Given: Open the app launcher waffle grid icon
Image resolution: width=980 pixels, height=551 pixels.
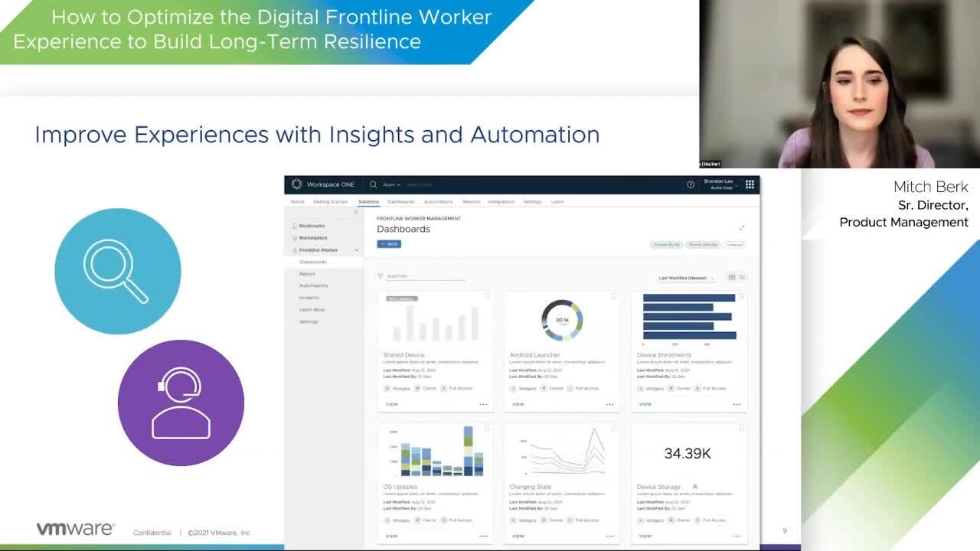Looking at the screenshot, I should 750,184.
